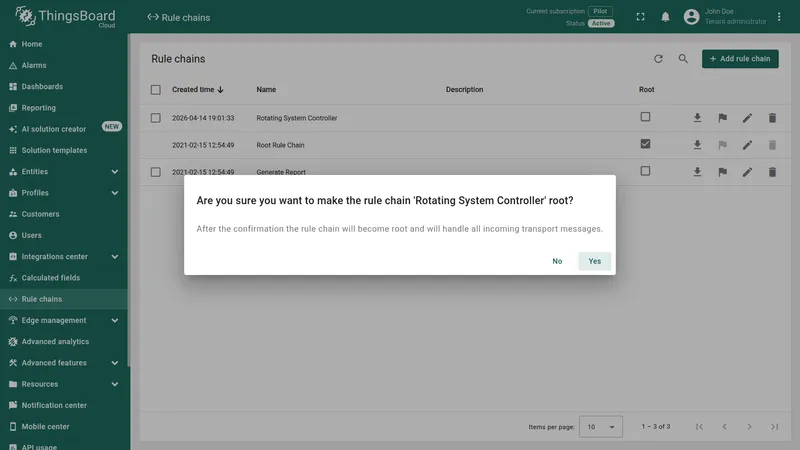This screenshot has width=800, height=450.
Task: Go to Home in sidebar
Action: [x=64, y=44]
